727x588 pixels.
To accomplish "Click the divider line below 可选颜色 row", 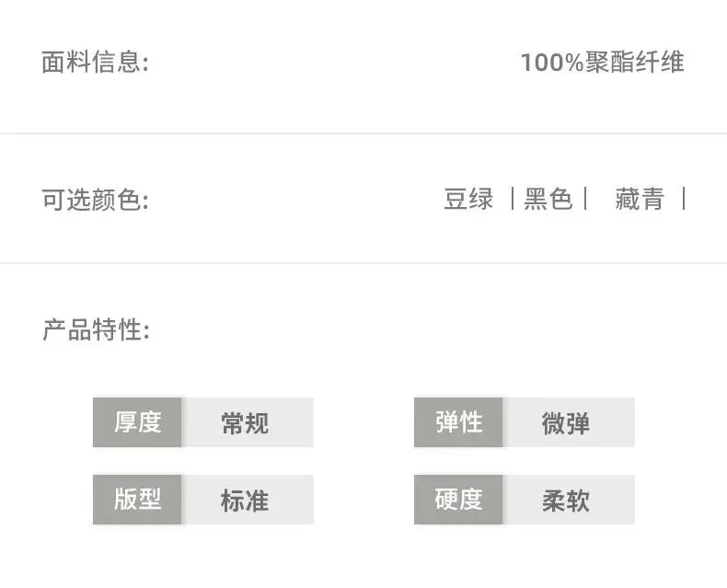I will 363,263.
